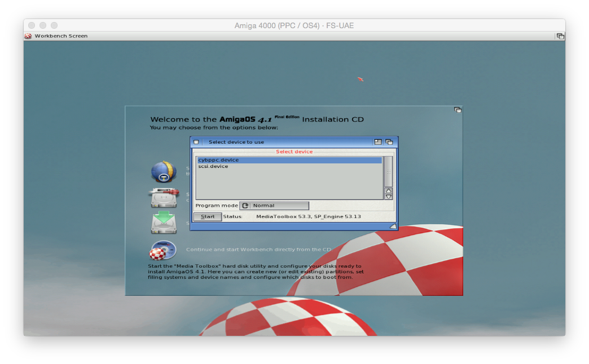589x364 pixels.
Task: Click the Start button
Action: [208, 216]
